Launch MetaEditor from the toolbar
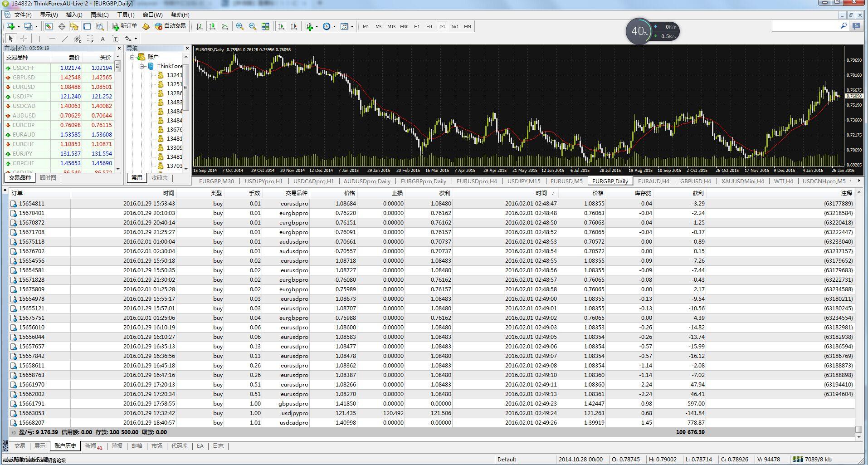 (x=146, y=26)
